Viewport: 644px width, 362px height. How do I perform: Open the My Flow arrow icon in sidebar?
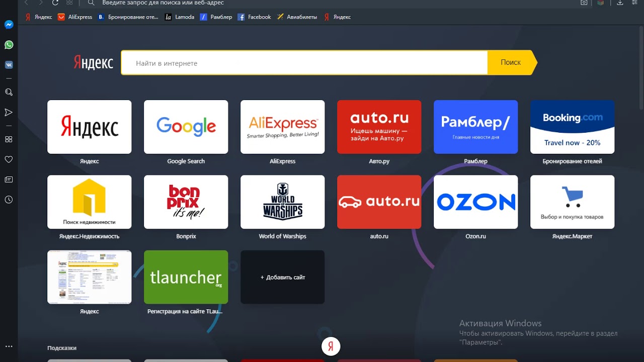(9, 112)
